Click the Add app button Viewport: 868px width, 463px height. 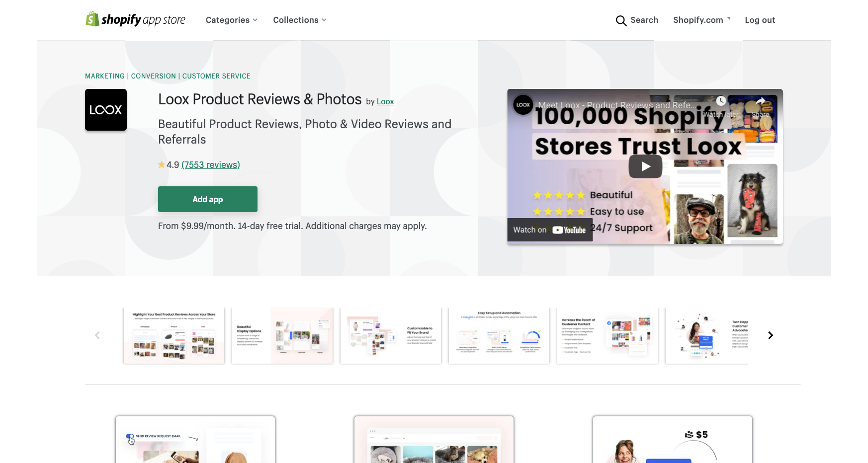point(208,199)
